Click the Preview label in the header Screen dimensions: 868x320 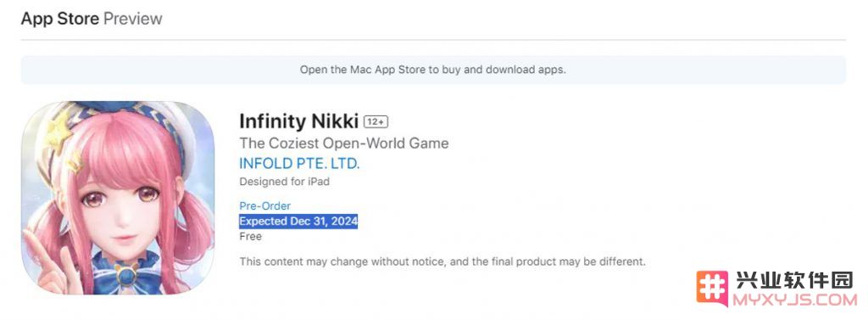tap(133, 19)
